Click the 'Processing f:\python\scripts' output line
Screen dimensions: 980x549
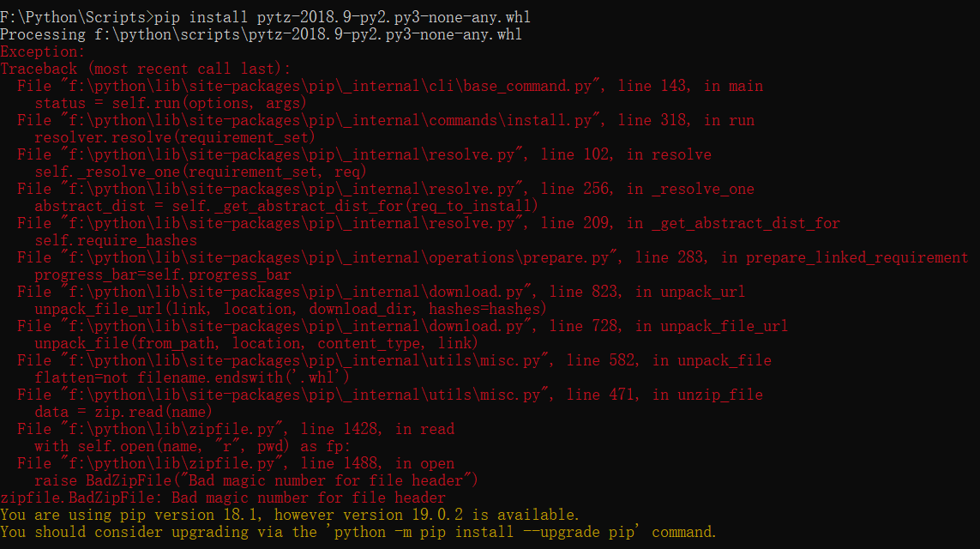coord(261,34)
